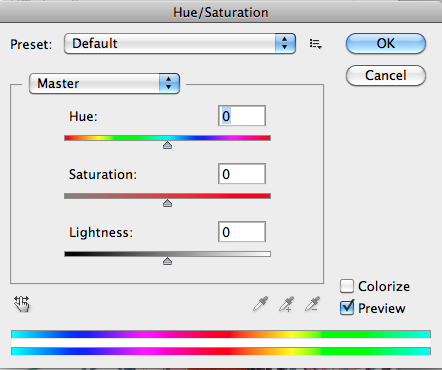
Task: Open the Preset dropdown showing Default
Action: (180, 43)
